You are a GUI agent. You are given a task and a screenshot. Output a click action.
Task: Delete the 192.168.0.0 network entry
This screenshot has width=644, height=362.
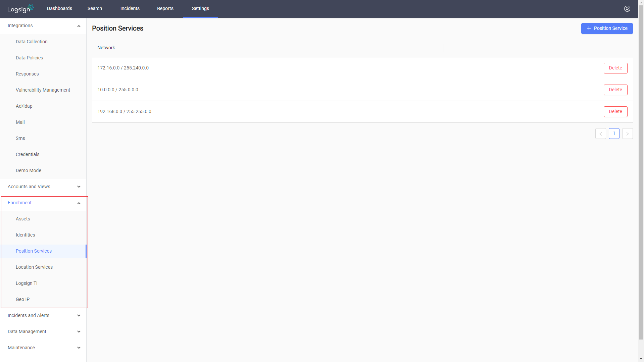pos(615,112)
